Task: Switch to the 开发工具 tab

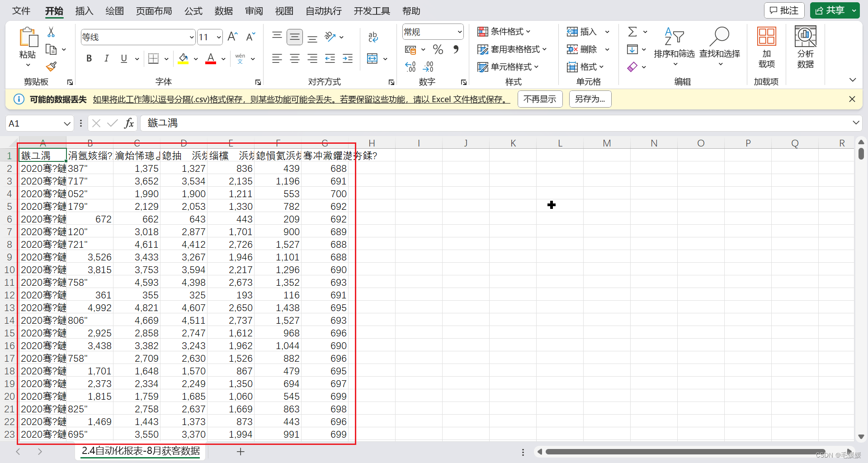Action: point(372,11)
